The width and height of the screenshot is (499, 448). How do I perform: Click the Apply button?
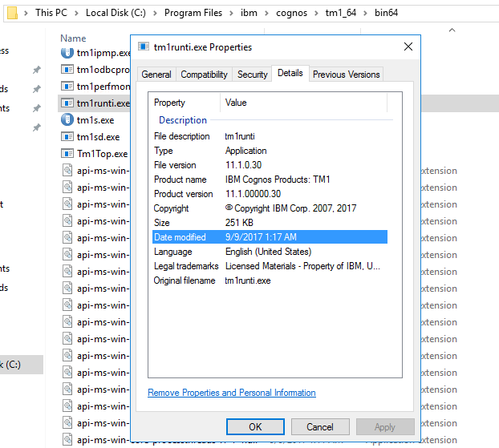pyautogui.click(x=385, y=426)
